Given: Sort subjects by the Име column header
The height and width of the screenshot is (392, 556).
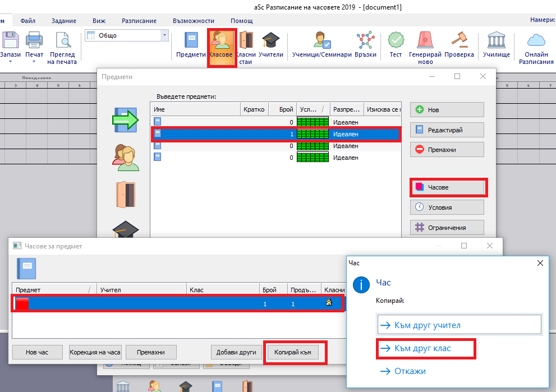Looking at the screenshot, I should point(195,109).
